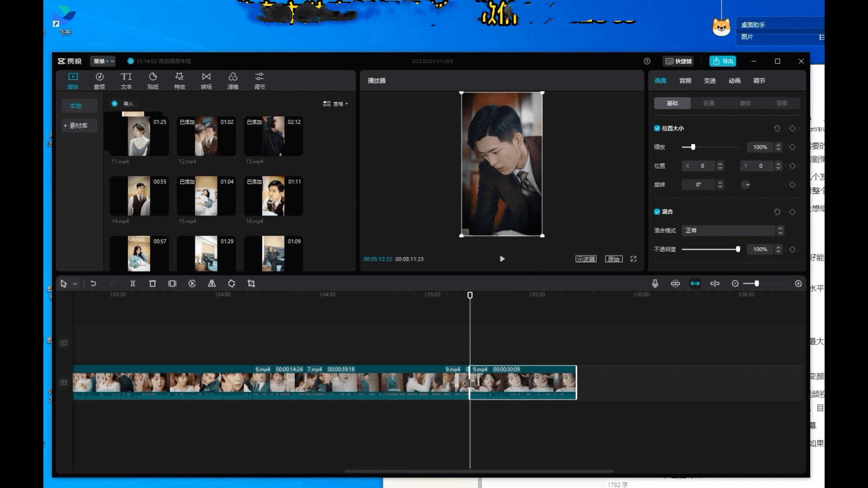Click the microphone record voiceover icon
Image resolution: width=868 pixels, height=488 pixels.
pyautogui.click(x=655, y=284)
